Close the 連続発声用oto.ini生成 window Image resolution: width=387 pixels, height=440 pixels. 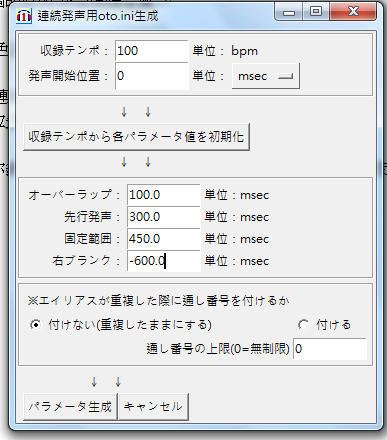[353, 12]
